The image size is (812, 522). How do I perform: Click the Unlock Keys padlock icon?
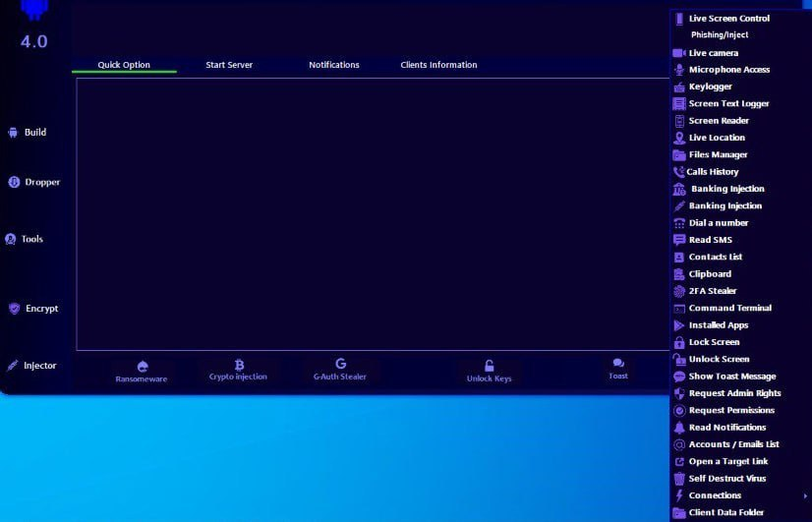489,366
